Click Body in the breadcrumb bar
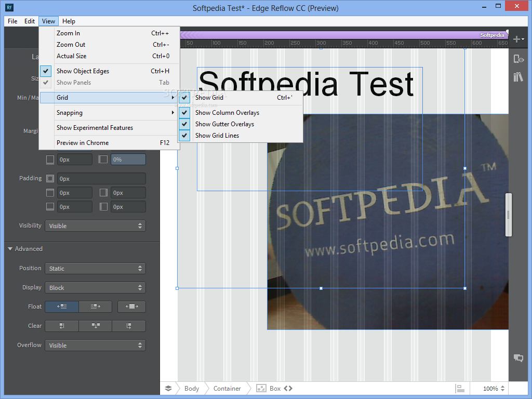This screenshot has height=399, width=532. pos(192,389)
